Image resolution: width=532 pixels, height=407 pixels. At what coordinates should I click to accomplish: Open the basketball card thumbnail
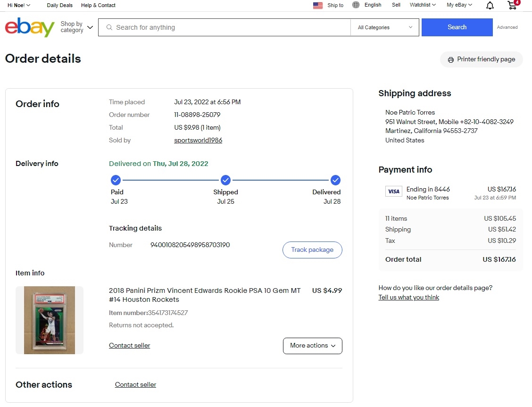(50, 320)
